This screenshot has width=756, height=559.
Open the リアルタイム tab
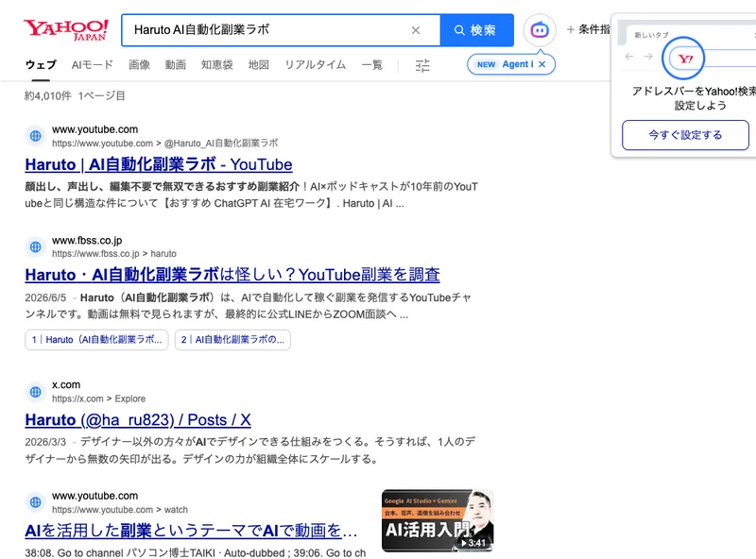click(316, 65)
